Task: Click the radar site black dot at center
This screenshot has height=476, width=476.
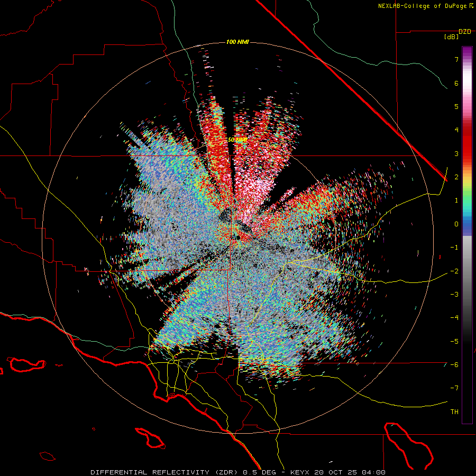Action: click(239, 237)
